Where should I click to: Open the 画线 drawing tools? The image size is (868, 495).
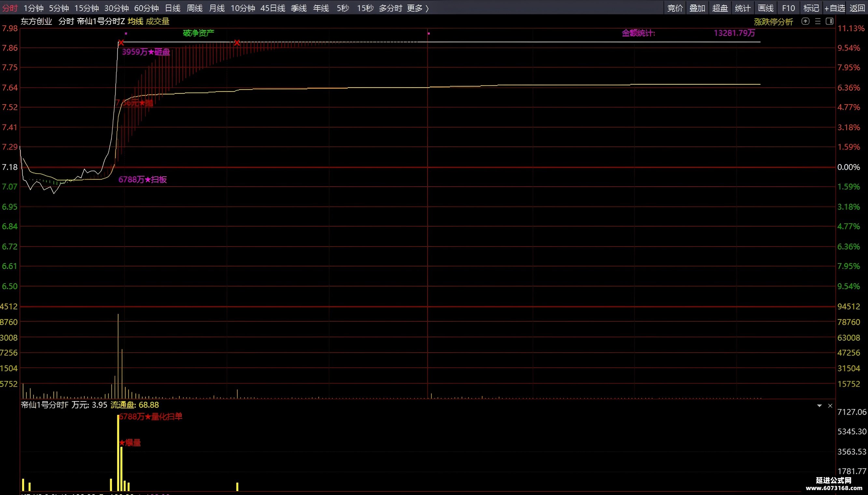766,8
